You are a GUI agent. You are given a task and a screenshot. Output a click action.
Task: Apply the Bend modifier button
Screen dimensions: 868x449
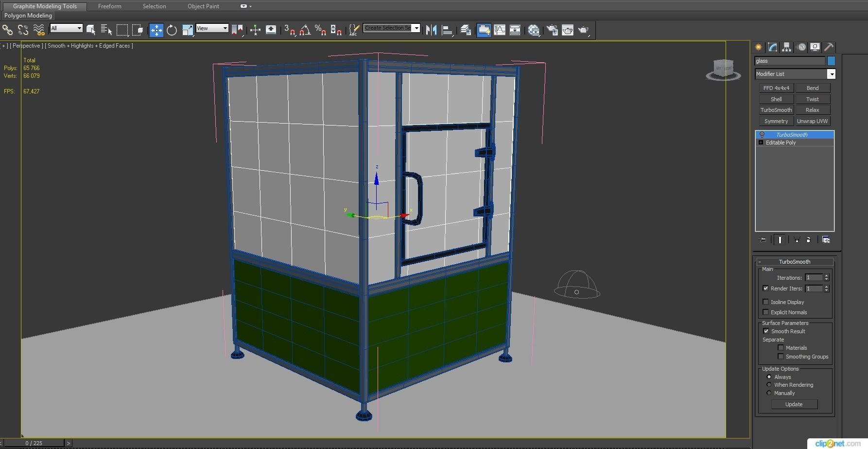813,88
